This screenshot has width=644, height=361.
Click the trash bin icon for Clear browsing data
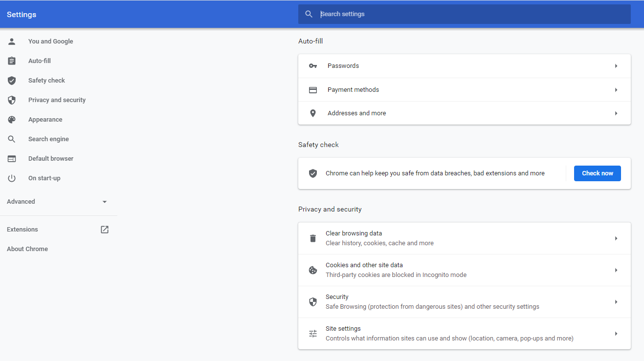(x=313, y=238)
